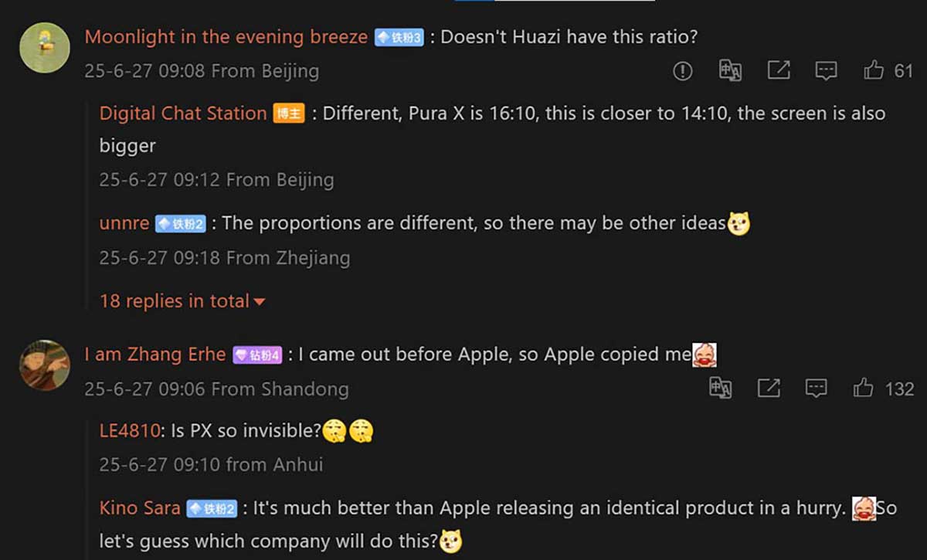Screen dimensions: 927x560
Task: Open Digital Chat Station username link
Action: (x=183, y=114)
